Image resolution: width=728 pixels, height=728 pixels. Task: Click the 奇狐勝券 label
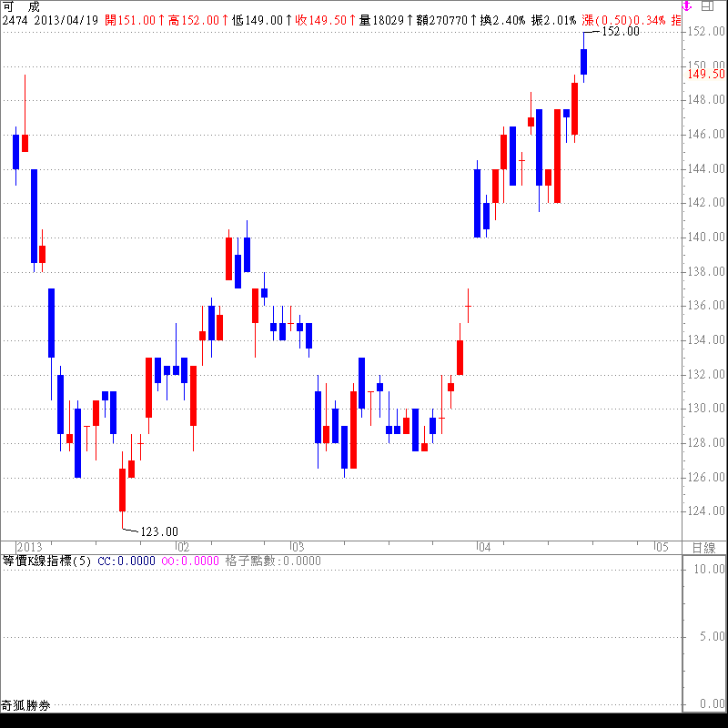(25, 705)
